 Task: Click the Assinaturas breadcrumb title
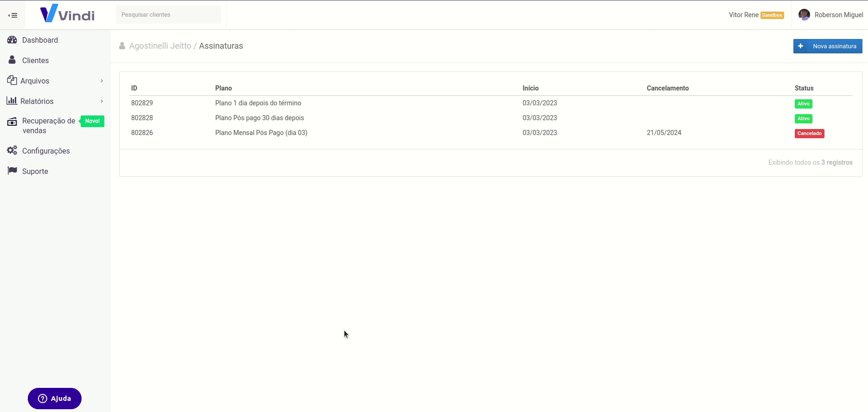221,46
